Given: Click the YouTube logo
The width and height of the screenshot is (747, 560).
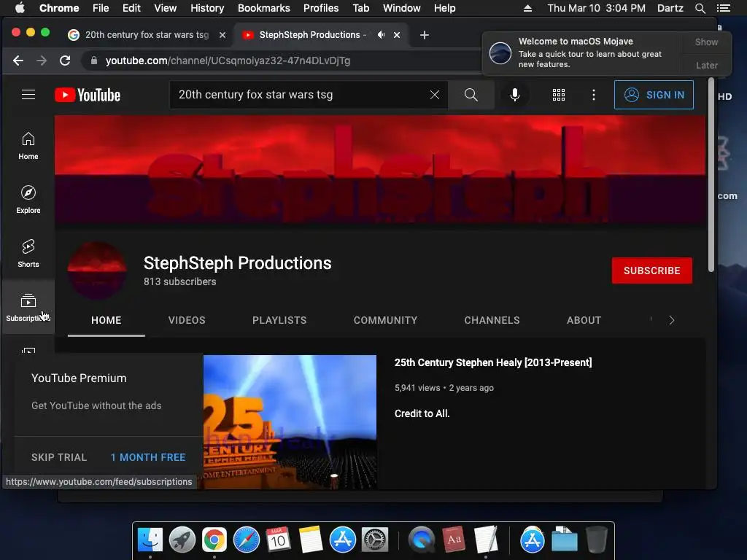Looking at the screenshot, I should coord(88,95).
